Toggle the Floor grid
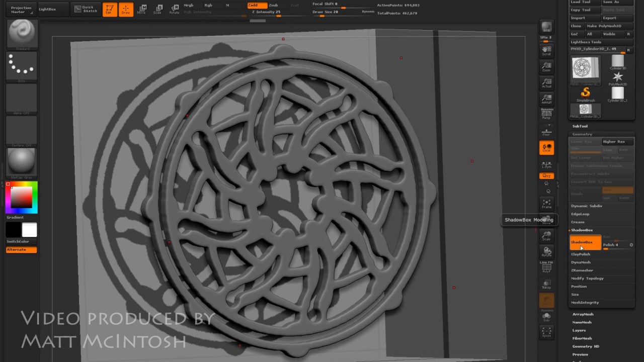The image size is (644, 362). coord(546,131)
